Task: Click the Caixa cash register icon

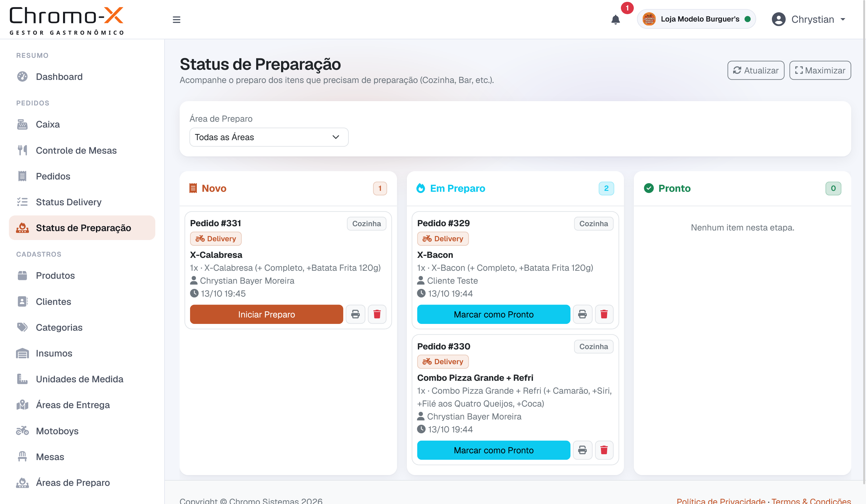Action: pos(22,124)
